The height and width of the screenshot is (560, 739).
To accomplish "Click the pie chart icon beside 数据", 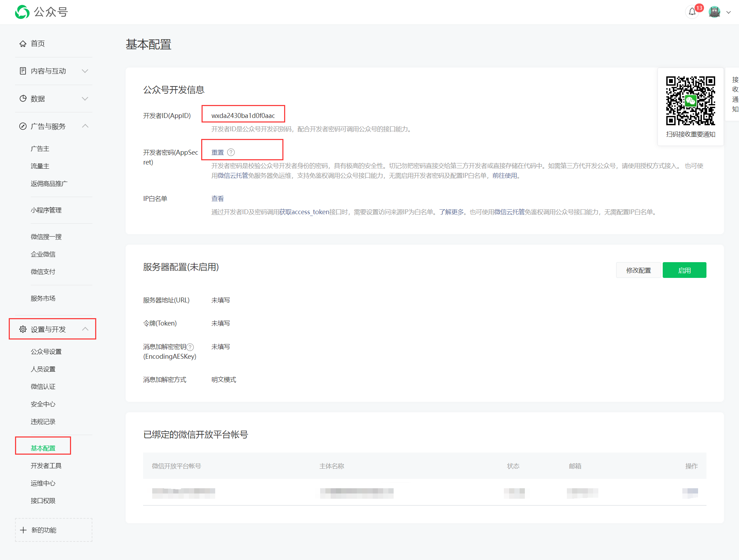I will pyautogui.click(x=23, y=98).
